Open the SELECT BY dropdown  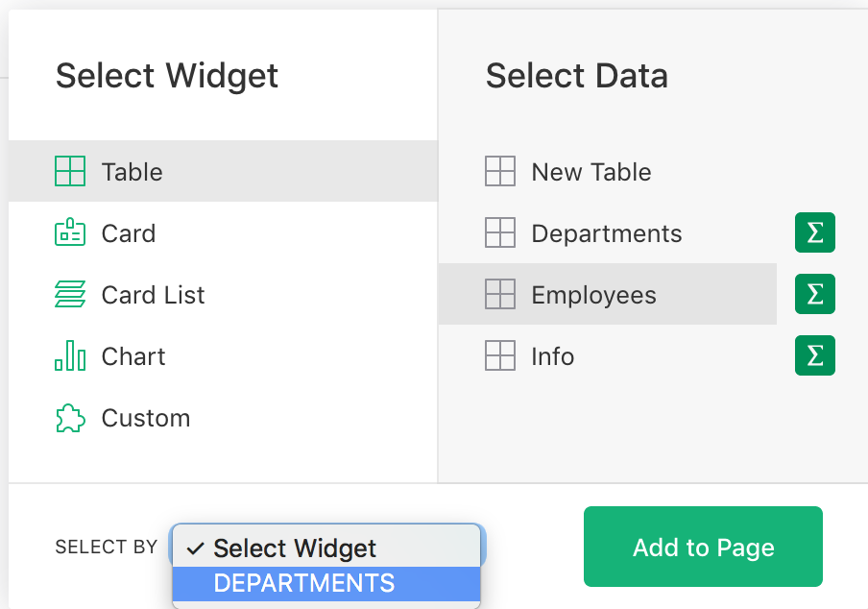tap(325, 548)
